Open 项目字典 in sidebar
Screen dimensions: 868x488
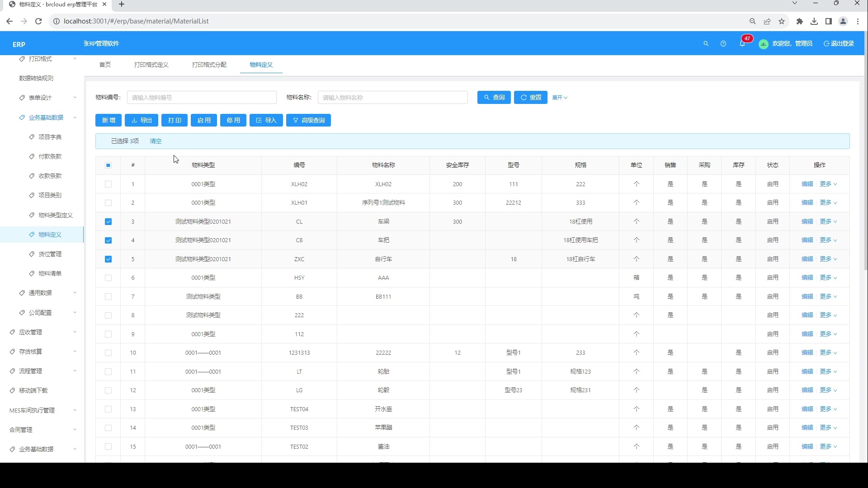coord(50,137)
